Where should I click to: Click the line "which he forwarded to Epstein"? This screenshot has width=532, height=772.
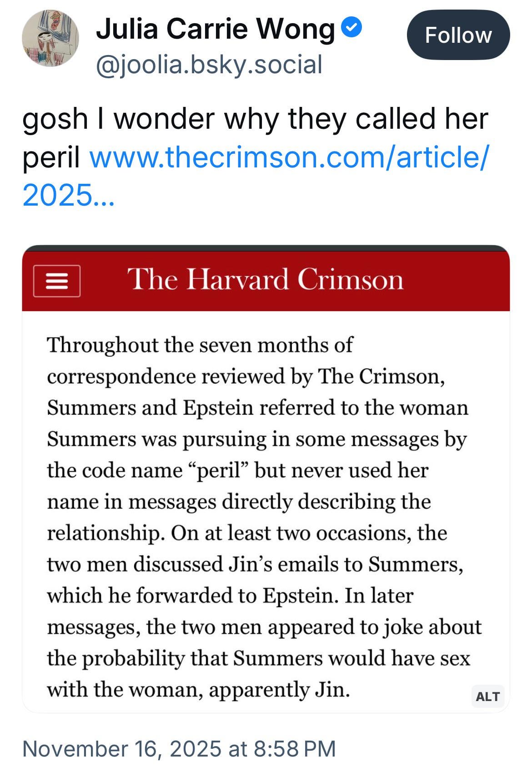point(192,595)
